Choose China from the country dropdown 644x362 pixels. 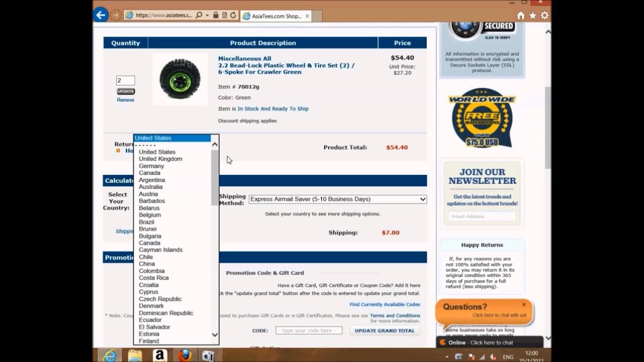(147, 264)
